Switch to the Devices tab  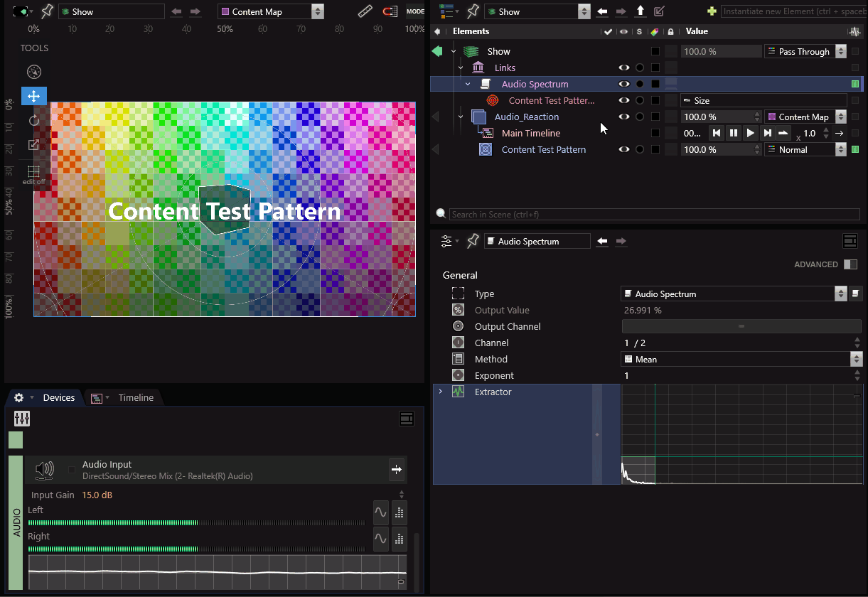pos(58,398)
